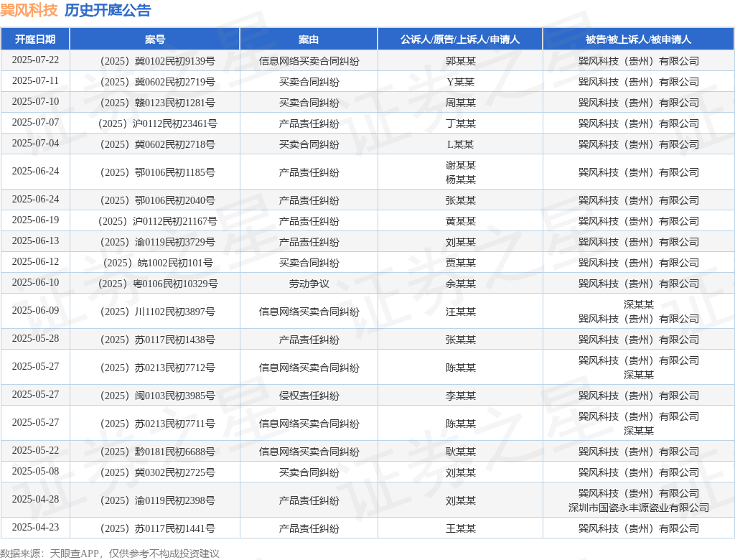Select case number (2025)苏0213民初7712号
The image size is (735, 560).
click(x=157, y=368)
